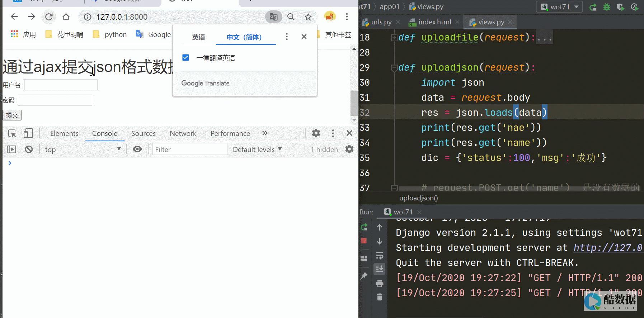
Task: Reload the 127.0.0.1:8000 page
Action: tap(49, 17)
